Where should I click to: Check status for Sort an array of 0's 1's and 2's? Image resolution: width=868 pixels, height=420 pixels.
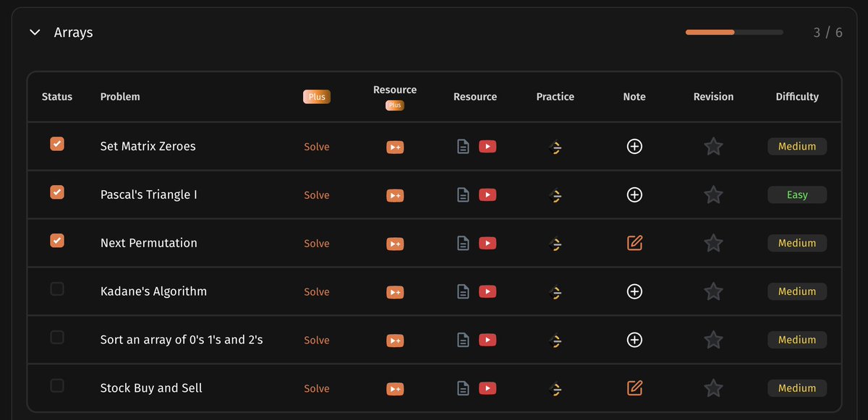click(x=57, y=338)
